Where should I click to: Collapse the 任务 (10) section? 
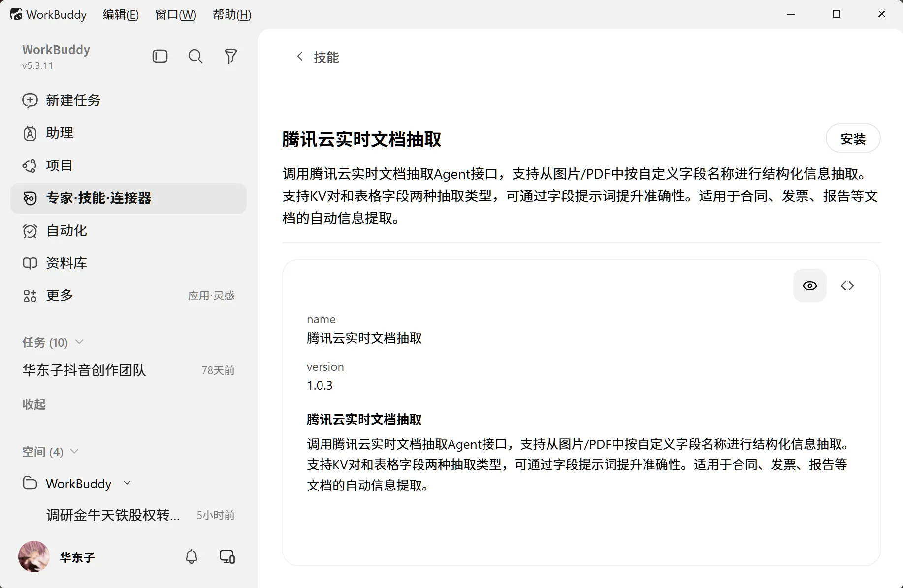[79, 342]
